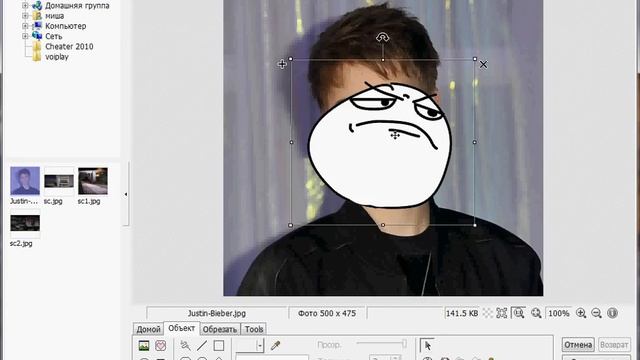Click the 1:1 actual size zoom icon
The height and width of the screenshot is (360, 640).
click(519, 313)
